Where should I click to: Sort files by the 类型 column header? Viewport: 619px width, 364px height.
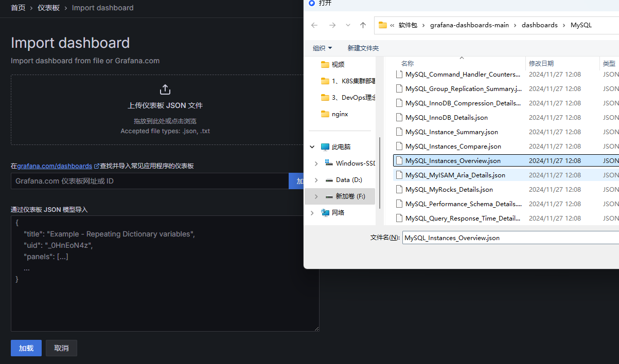click(x=610, y=63)
